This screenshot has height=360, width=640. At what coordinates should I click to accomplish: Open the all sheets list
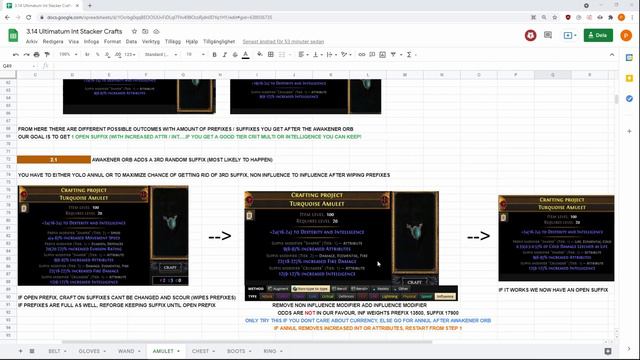32,351
